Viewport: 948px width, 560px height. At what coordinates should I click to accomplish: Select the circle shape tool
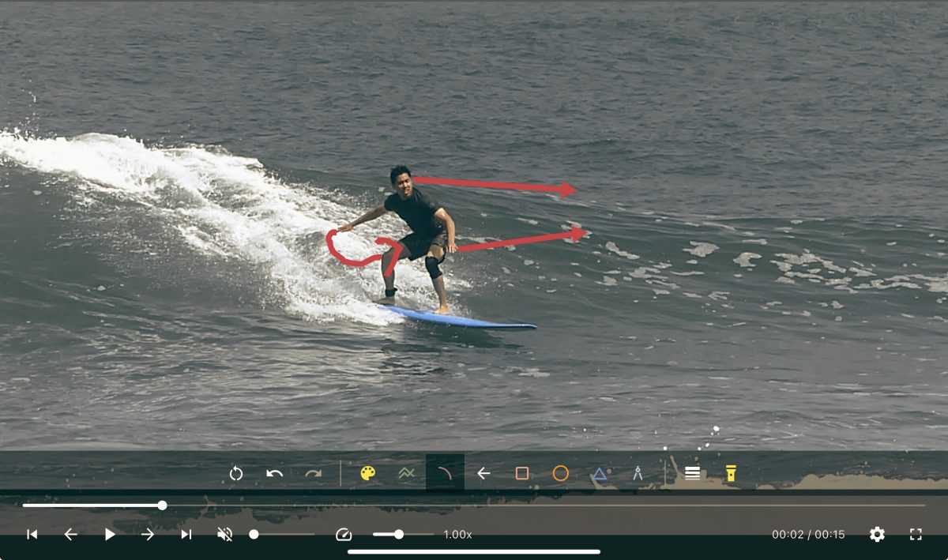[561, 473]
